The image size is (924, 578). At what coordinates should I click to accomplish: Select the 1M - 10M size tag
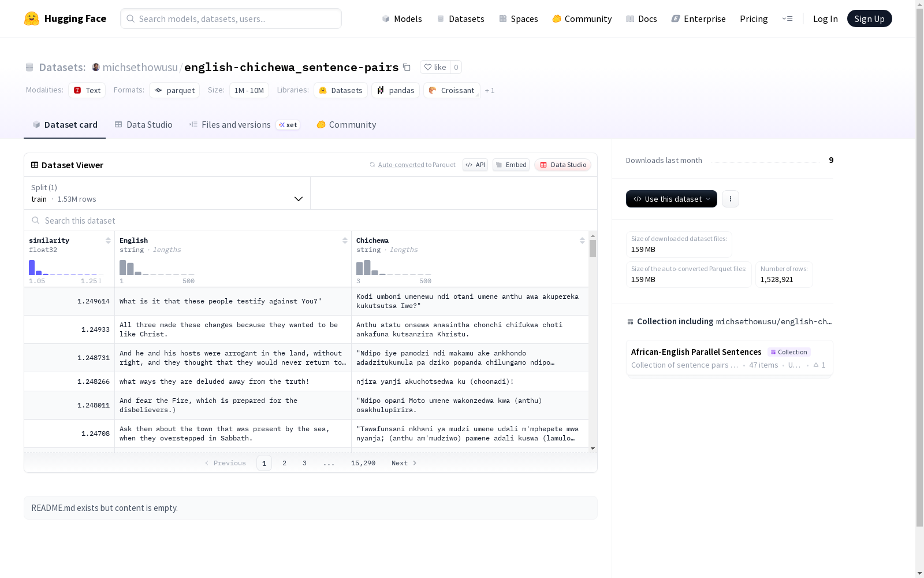tap(249, 90)
